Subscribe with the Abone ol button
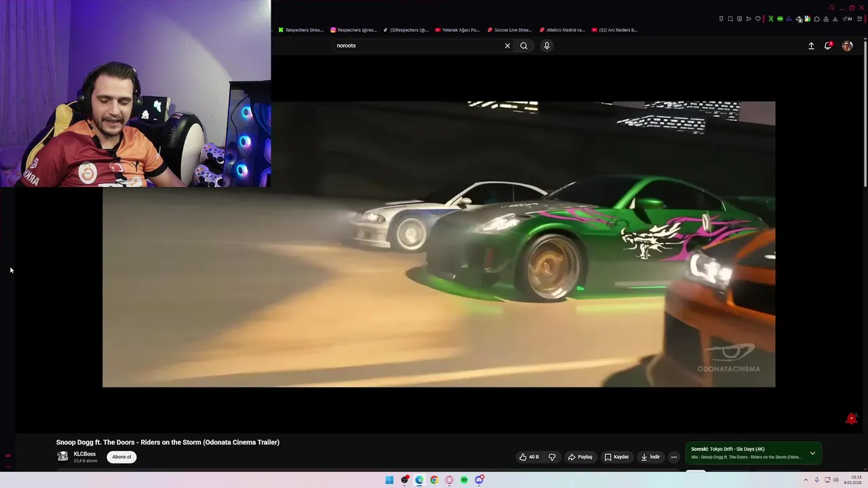Image resolution: width=868 pixels, height=488 pixels. [x=122, y=457]
